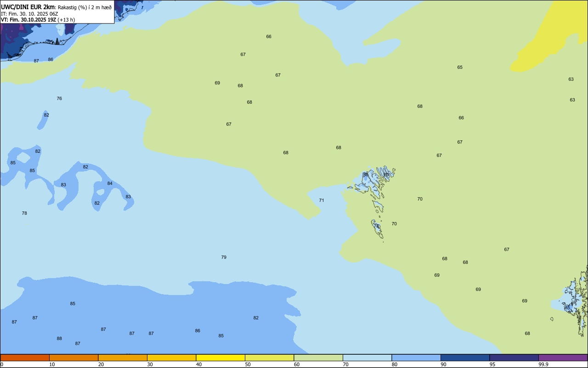Screen dimensions: 588x368
Task: Click the legend scale label "30"
Action: (150, 364)
